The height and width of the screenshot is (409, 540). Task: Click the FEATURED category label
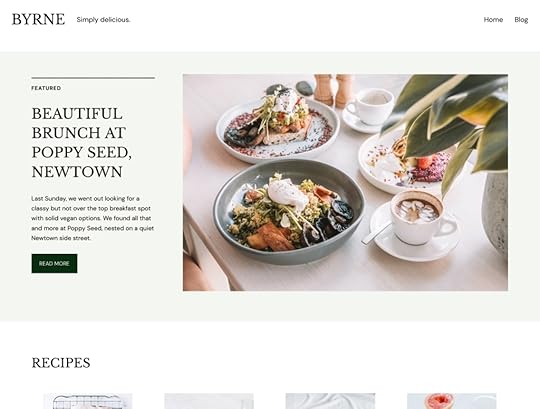tap(46, 88)
